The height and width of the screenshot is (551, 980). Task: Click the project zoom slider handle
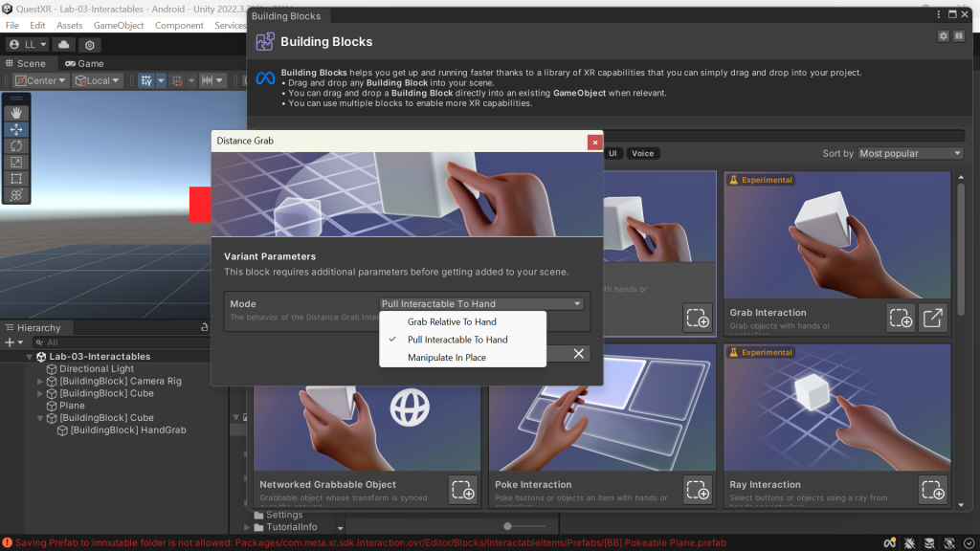coord(507,527)
